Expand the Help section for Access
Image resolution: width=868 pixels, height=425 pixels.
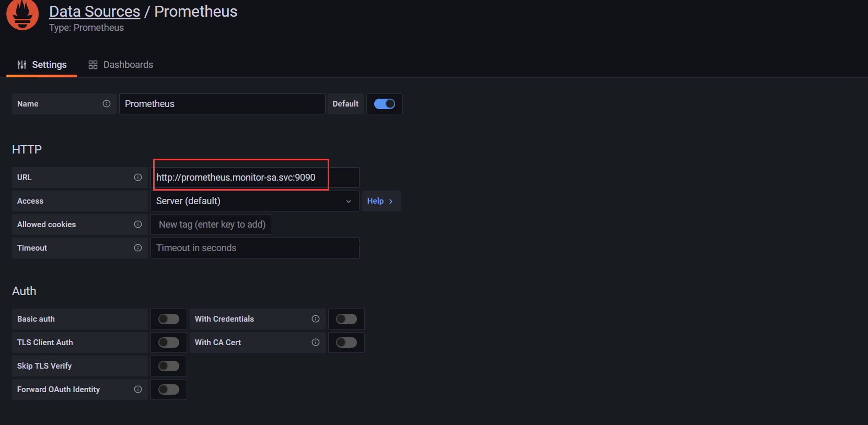pos(380,201)
